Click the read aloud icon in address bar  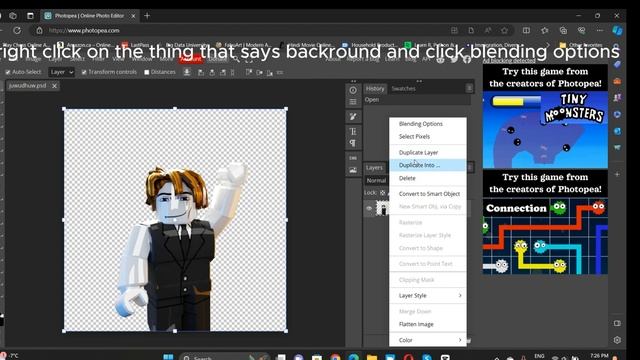pyautogui.click(x=488, y=31)
